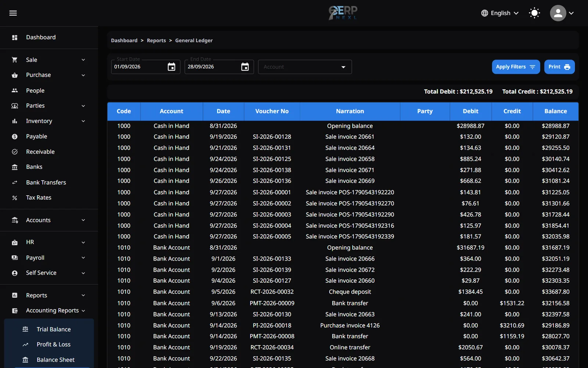This screenshot has width=588, height=368.
Task: Click the Reports sidebar icon
Action: coord(15,295)
